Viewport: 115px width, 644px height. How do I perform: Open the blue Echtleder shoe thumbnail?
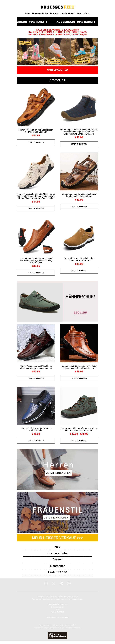pos(36,405)
